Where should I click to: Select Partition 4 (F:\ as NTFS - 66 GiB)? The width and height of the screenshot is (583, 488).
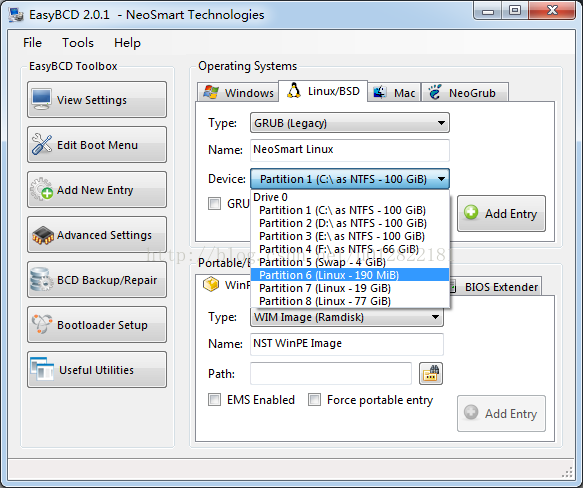pyautogui.click(x=350, y=249)
